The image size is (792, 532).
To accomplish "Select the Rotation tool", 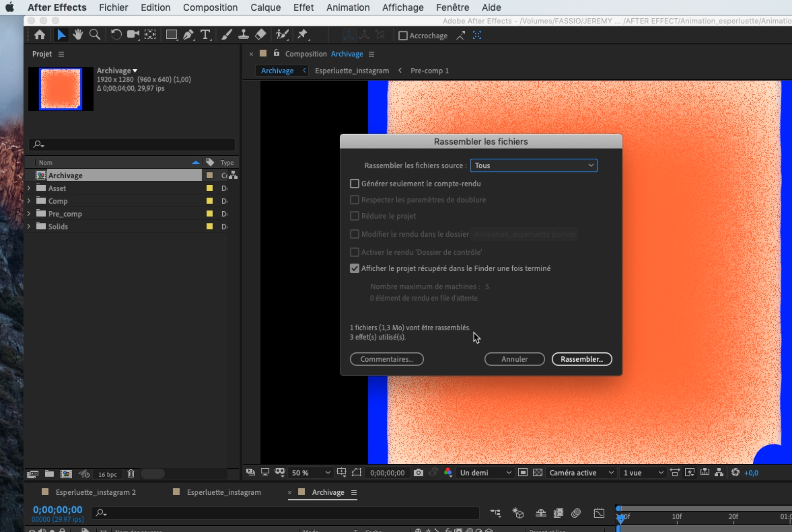I will [116, 35].
